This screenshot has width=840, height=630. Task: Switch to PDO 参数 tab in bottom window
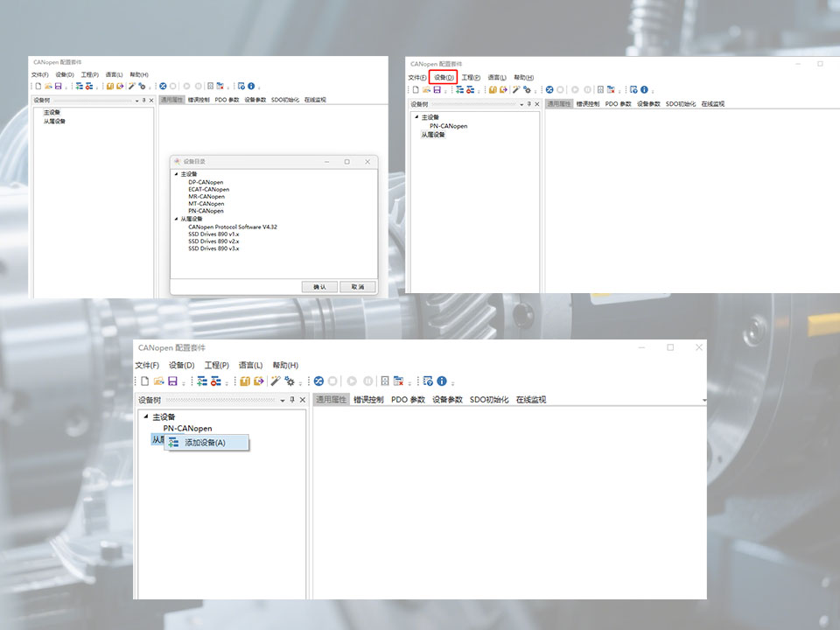408,400
